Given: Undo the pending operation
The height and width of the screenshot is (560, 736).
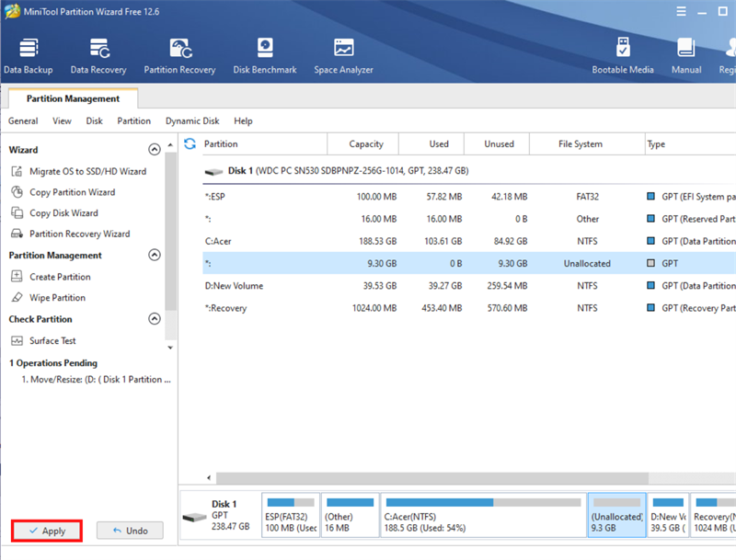Looking at the screenshot, I should (x=130, y=531).
